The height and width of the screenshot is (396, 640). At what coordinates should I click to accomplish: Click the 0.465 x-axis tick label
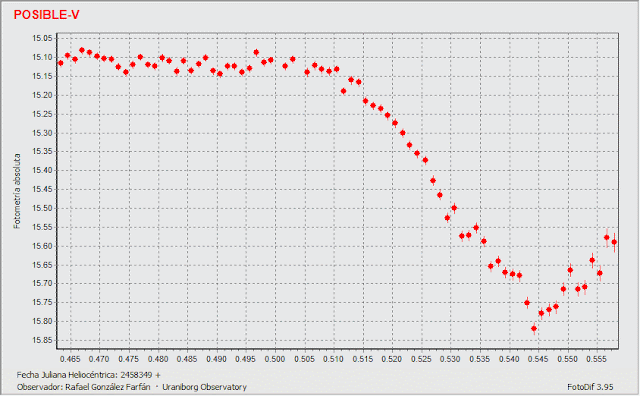pos(70,359)
